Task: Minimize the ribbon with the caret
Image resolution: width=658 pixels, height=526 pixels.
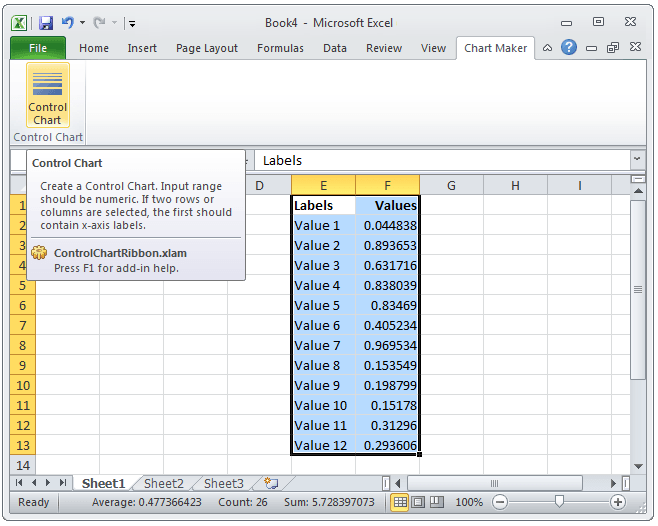Action: (547, 48)
